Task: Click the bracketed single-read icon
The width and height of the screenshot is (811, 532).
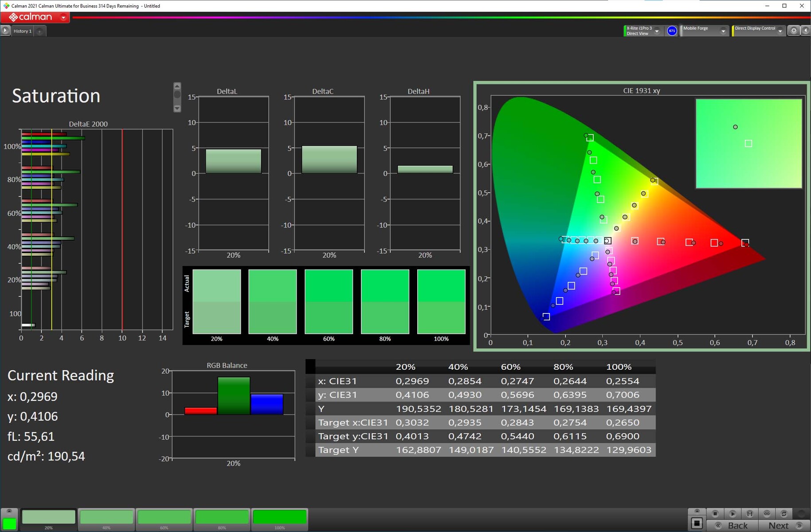Action: pyautogui.click(x=749, y=513)
